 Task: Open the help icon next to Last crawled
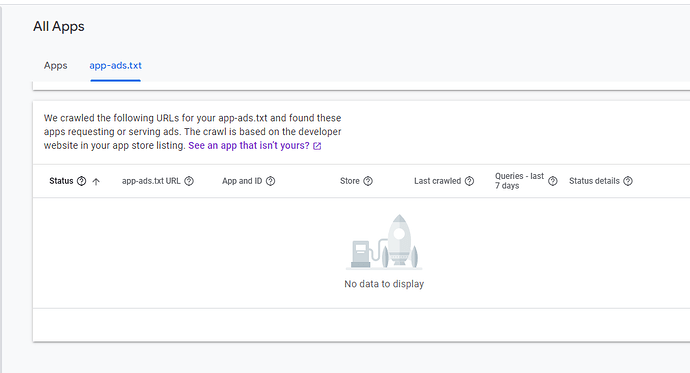(470, 181)
